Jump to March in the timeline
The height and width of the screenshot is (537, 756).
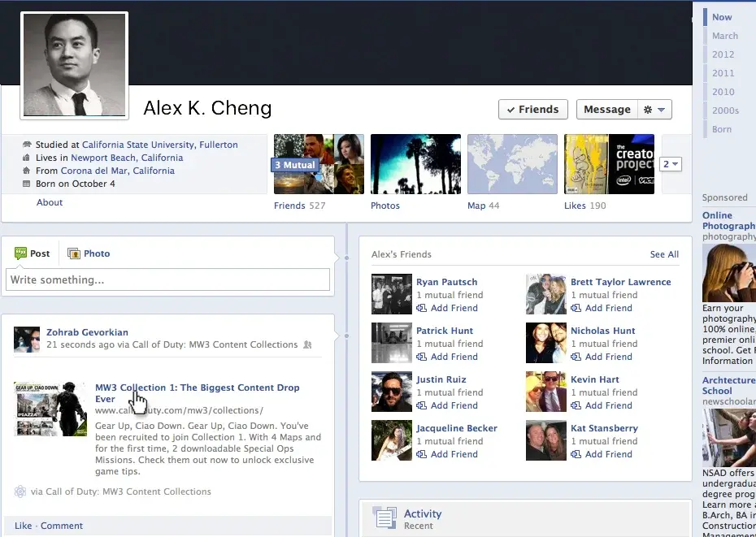(724, 36)
